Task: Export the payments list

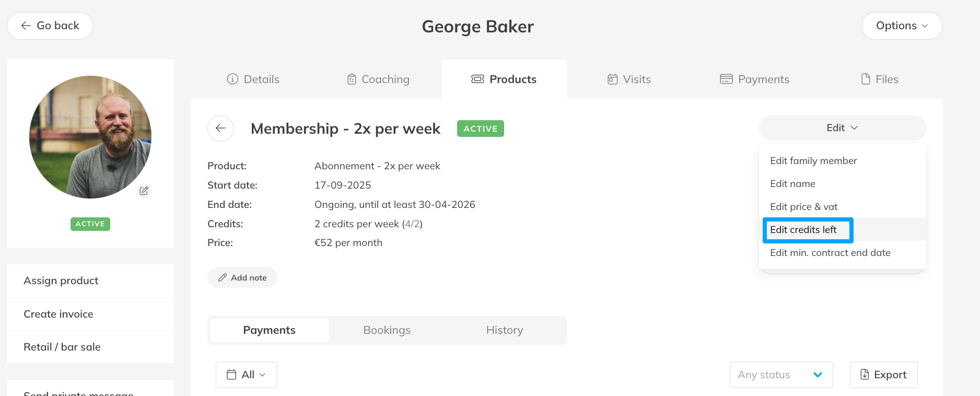Action: pyautogui.click(x=883, y=375)
